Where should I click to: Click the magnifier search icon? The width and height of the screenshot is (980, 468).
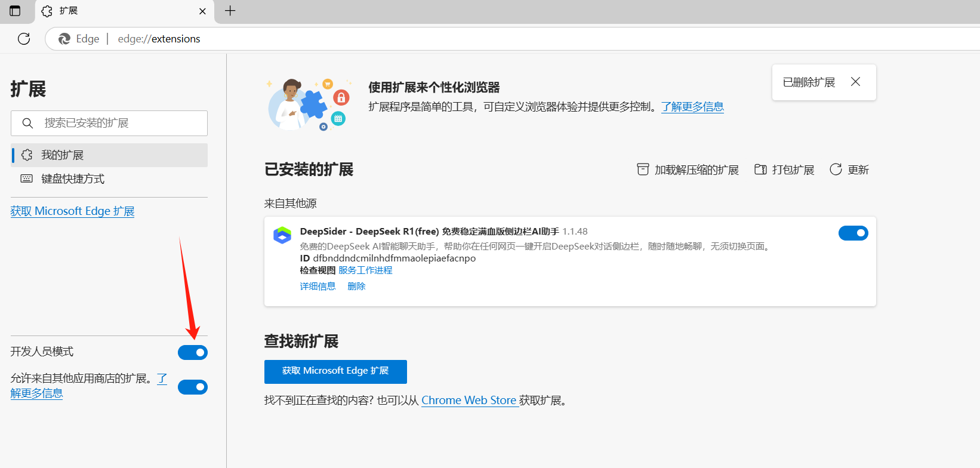pyautogui.click(x=27, y=123)
